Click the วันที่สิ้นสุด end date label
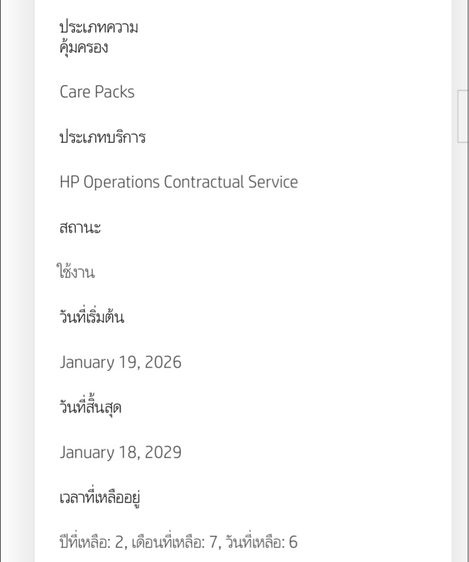Viewport: 469px width, 562px height. point(90,407)
